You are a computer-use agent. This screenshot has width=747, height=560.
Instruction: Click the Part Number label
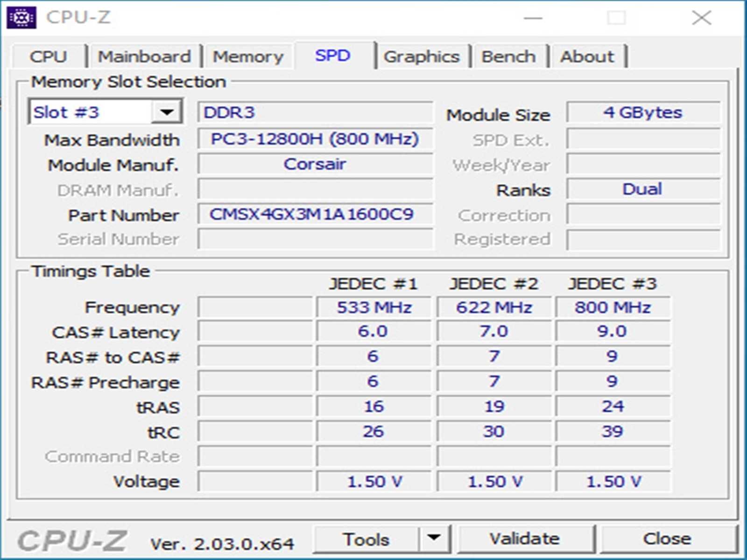point(124,215)
